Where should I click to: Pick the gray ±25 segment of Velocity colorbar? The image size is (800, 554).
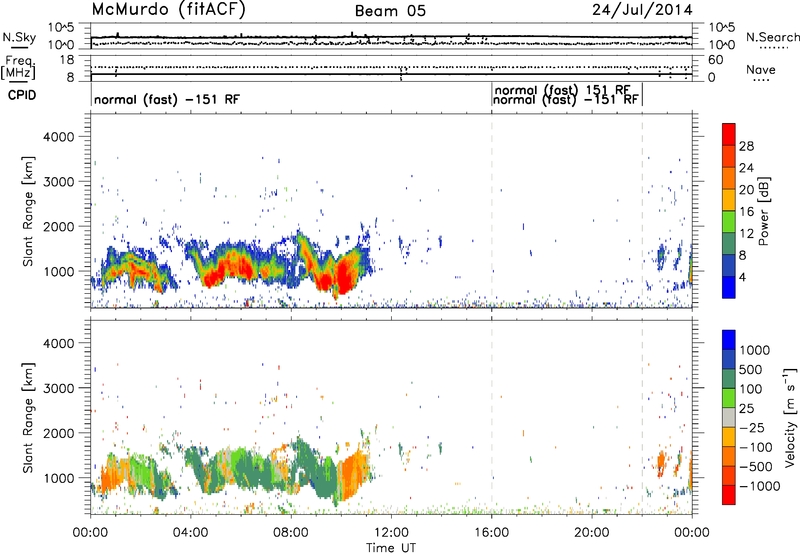tap(729, 417)
